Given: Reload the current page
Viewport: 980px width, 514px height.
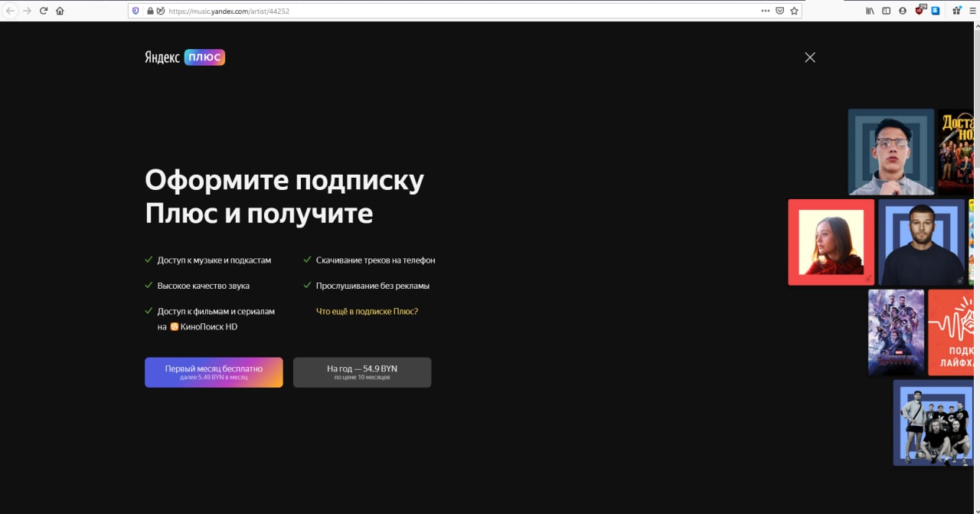Looking at the screenshot, I should click(x=44, y=11).
